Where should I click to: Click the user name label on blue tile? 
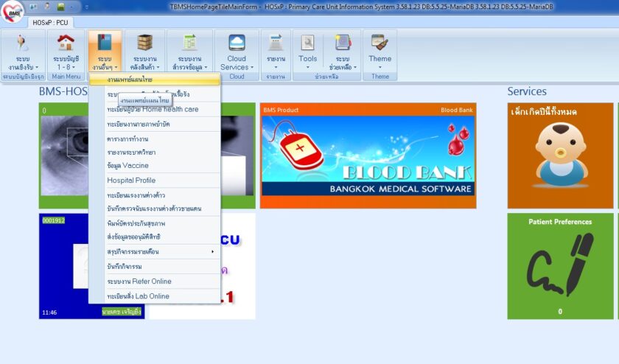(x=122, y=312)
